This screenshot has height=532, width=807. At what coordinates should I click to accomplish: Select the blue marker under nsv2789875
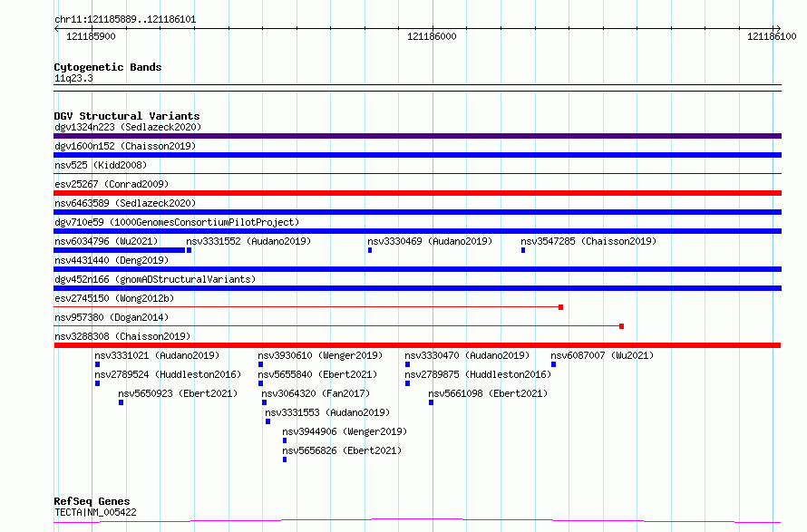point(408,383)
